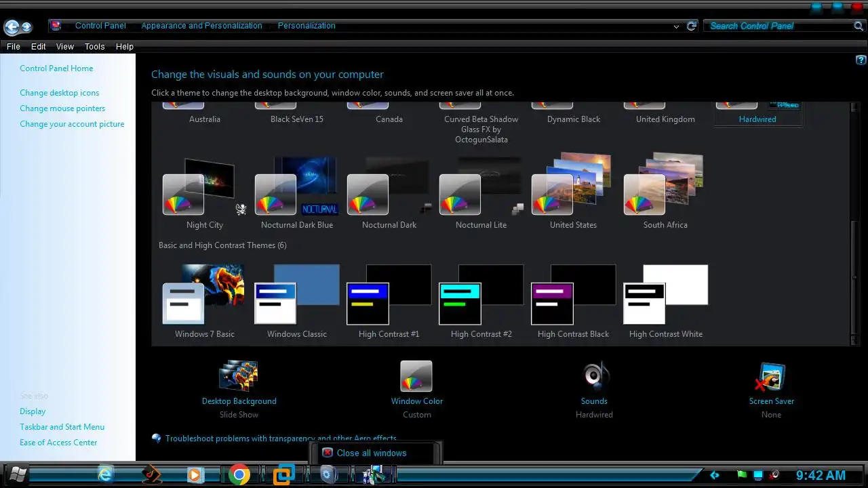Refresh the Control Panel address bar
This screenshot has height=488, width=868.
[692, 26]
